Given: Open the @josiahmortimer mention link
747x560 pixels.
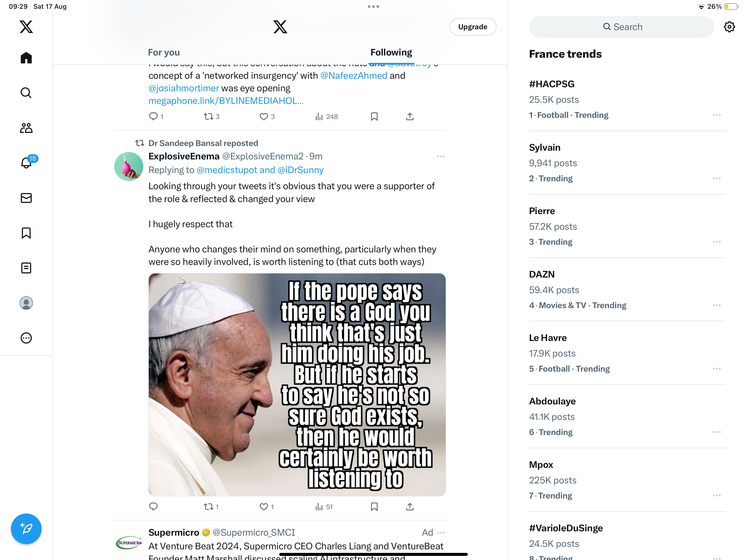Looking at the screenshot, I should click(184, 88).
